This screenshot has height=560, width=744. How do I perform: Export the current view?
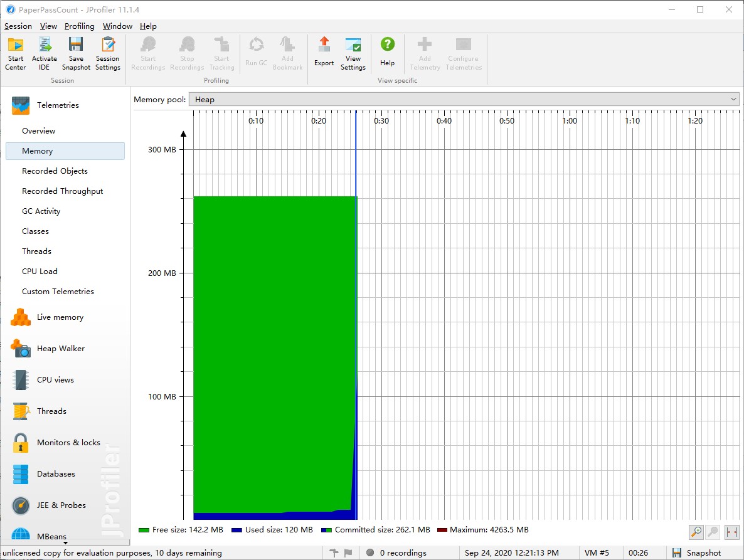click(324, 51)
